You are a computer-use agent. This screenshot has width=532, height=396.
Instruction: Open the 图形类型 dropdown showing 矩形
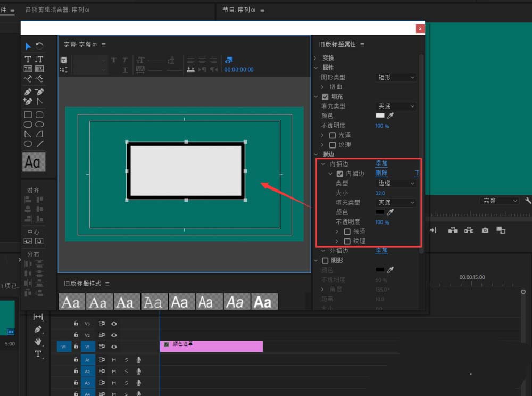396,77
